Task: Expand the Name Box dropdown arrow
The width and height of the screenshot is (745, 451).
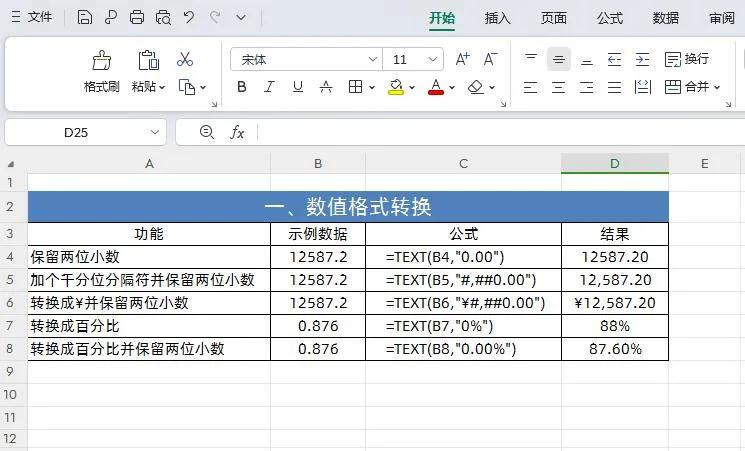Action: click(x=155, y=132)
